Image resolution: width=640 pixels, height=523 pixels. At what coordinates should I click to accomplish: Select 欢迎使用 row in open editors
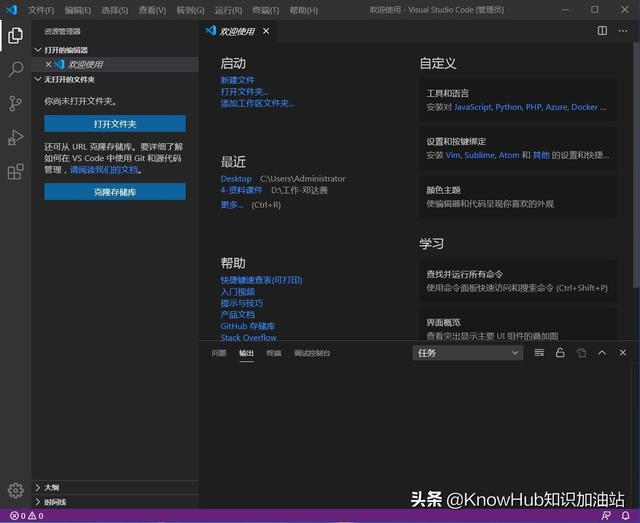[116, 64]
